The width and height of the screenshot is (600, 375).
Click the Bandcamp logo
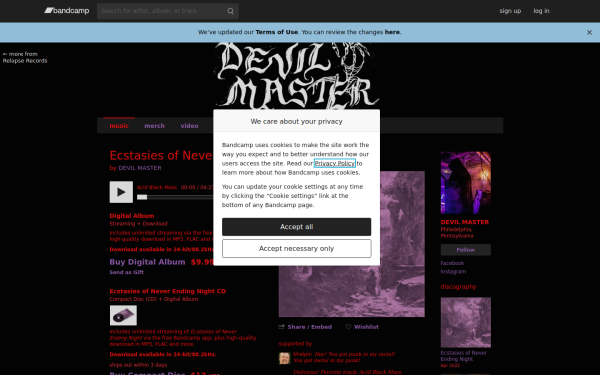coord(67,11)
